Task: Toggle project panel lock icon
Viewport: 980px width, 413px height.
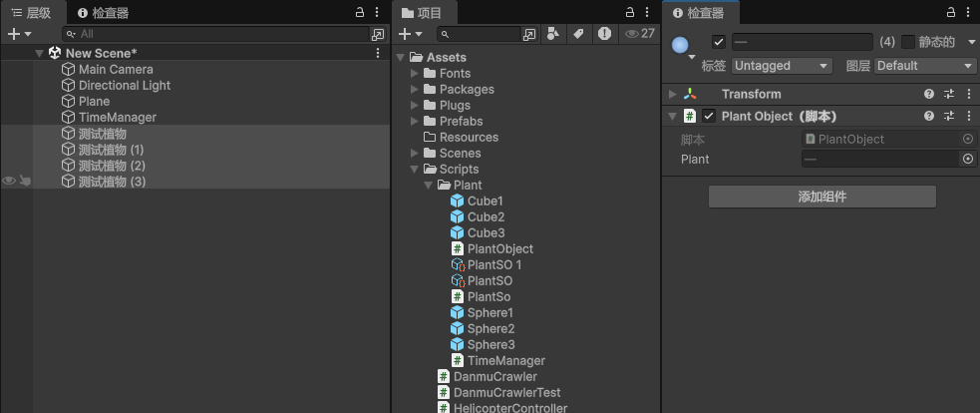Action: click(x=630, y=13)
